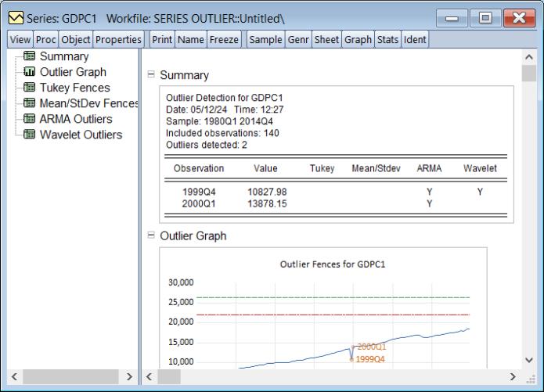The image size is (544, 392).
Task: Select Wavelet Outliers in the tree
Action: (x=81, y=135)
